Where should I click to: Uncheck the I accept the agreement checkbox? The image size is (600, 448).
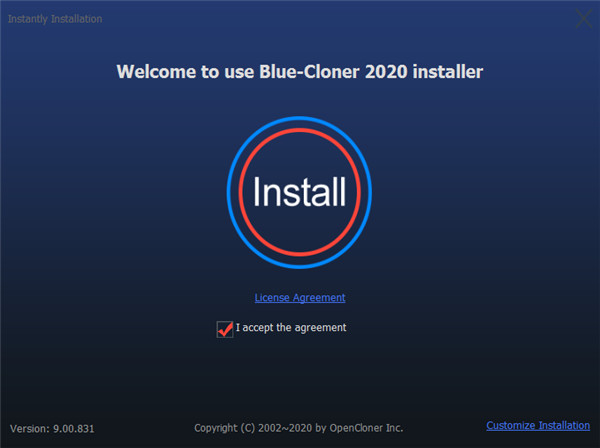225,329
